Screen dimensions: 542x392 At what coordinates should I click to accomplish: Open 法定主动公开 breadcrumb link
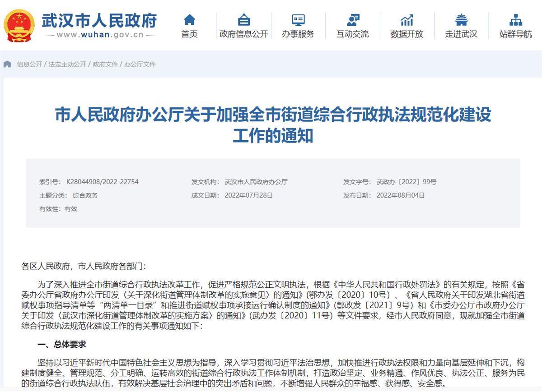click(x=67, y=64)
